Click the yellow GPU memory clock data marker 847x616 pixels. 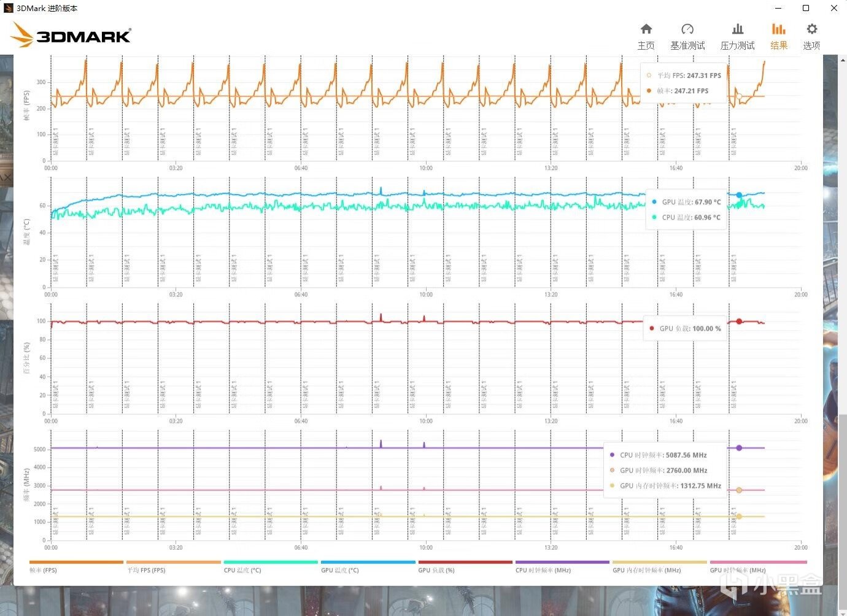coord(739,517)
